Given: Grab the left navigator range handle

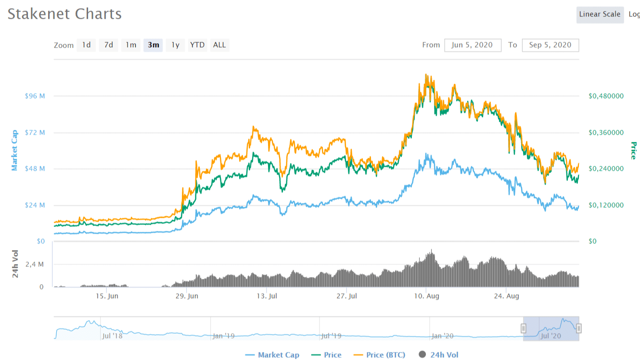Looking at the screenshot, I should click(x=524, y=329).
